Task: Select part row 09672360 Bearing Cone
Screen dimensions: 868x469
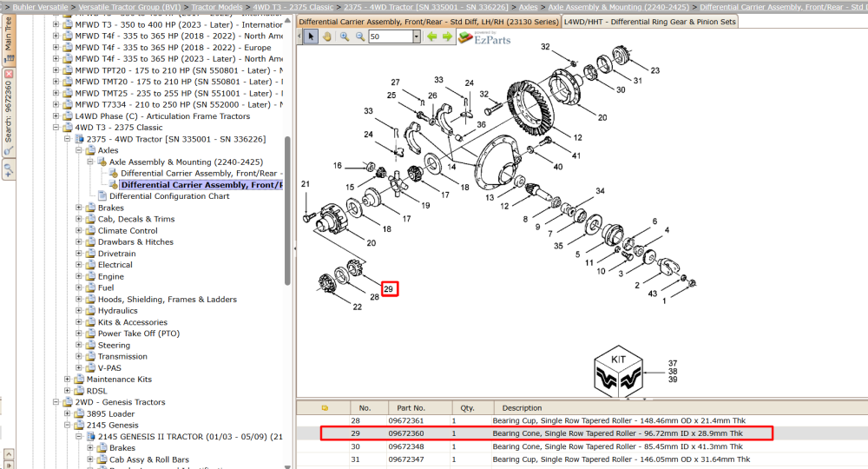Action: coord(582,433)
